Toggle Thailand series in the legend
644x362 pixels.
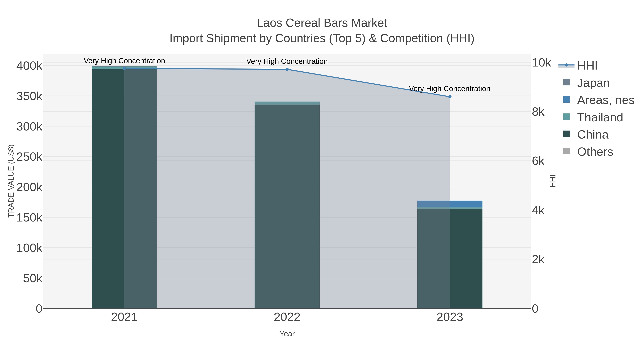pyautogui.click(x=593, y=117)
